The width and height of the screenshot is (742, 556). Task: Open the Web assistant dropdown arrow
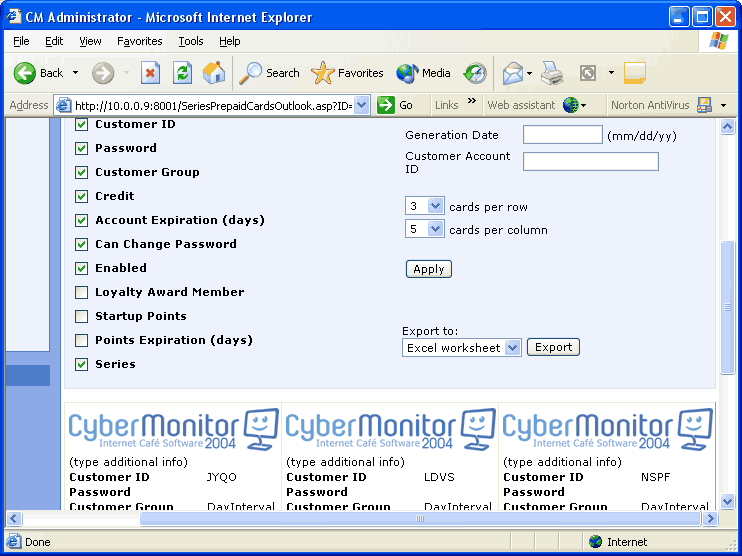[x=583, y=106]
